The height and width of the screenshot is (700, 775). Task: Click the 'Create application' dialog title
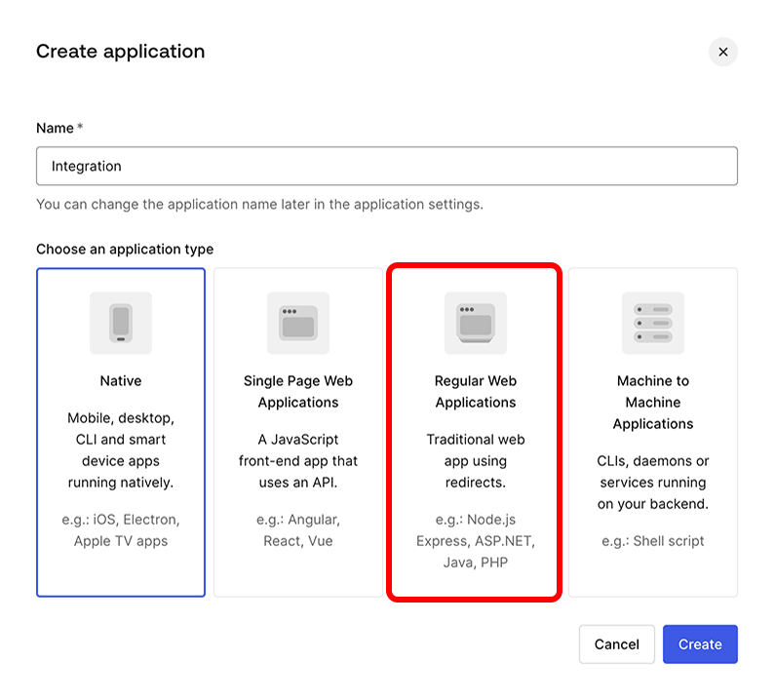coord(121,52)
